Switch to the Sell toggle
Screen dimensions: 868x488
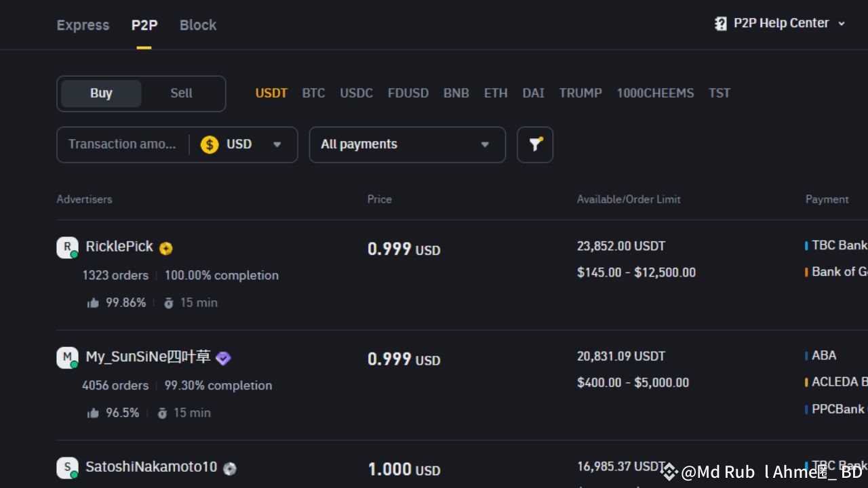pyautogui.click(x=181, y=94)
